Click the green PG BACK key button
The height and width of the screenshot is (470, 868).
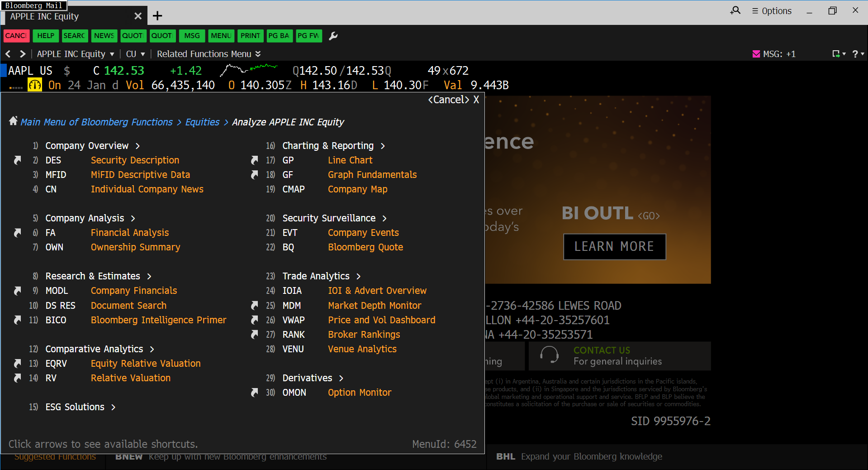(280, 36)
